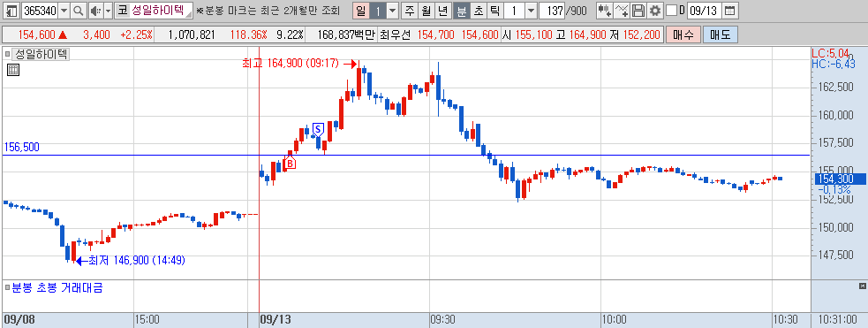
Task: Open the add line indicator tool
Action: pyautogui.click(x=622, y=10)
